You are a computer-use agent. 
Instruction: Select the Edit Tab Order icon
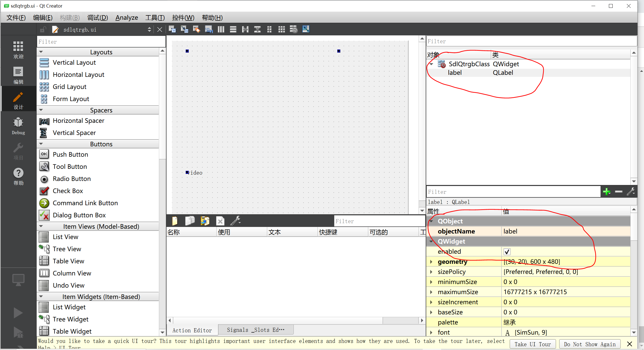coord(209,29)
